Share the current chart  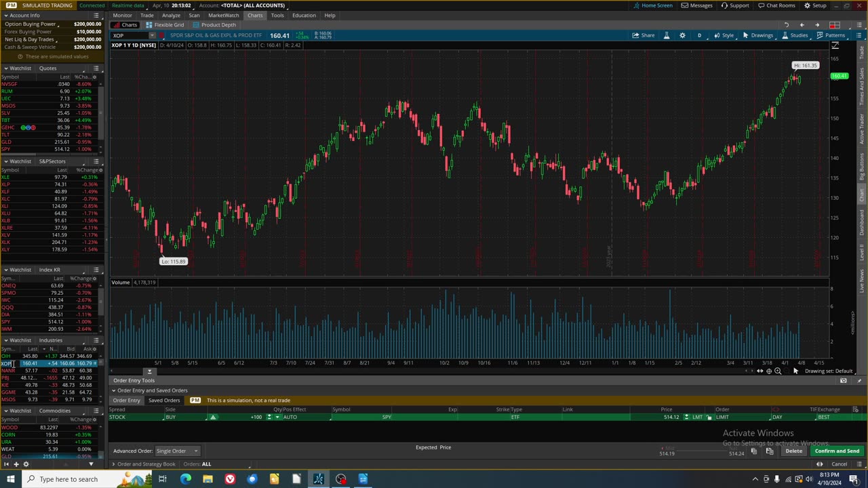(644, 35)
